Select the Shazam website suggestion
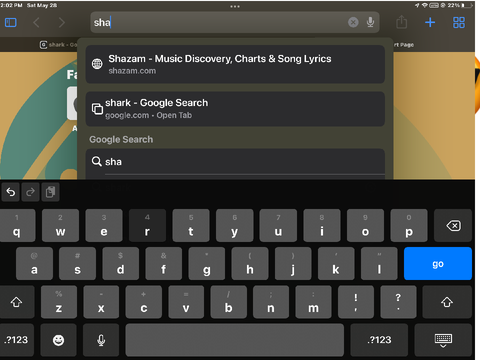Viewport: 480px width, 360px height. coord(235,64)
